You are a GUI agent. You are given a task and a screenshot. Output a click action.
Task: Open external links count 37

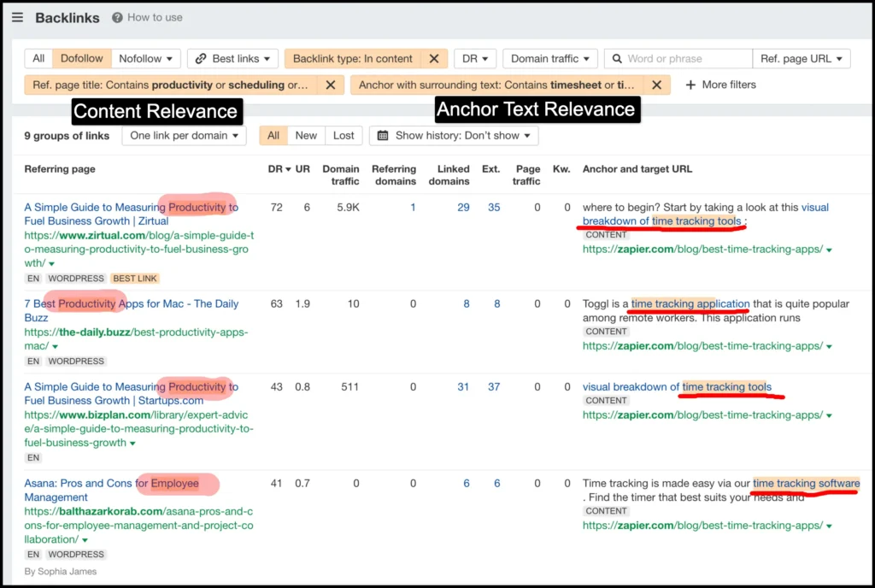(494, 387)
